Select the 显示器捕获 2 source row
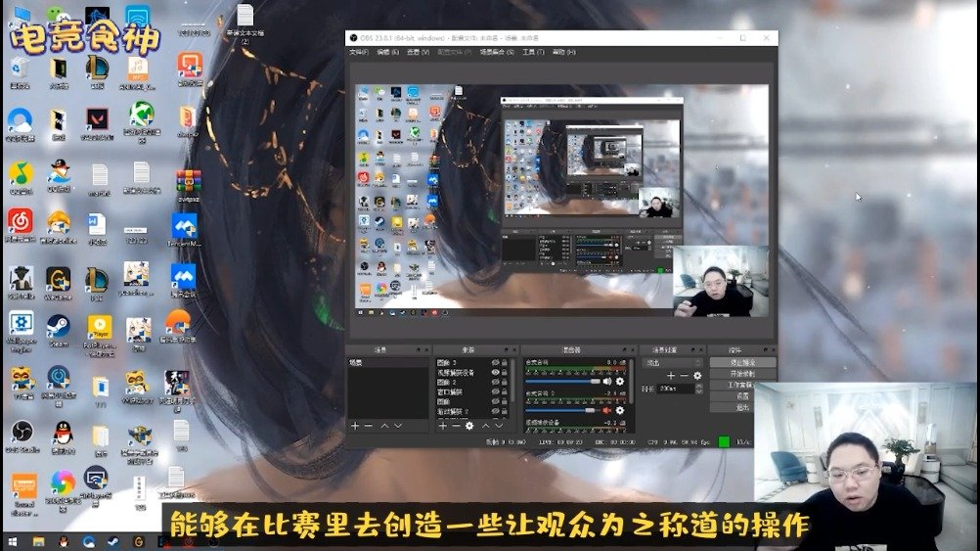Viewport: 980px width, 551px height. tap(472, 411)
